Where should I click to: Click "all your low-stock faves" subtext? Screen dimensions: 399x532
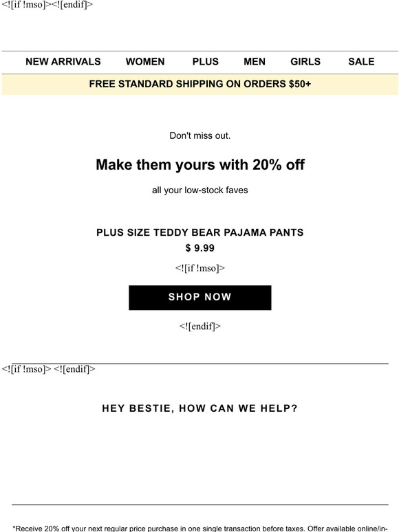tap(200, 190)
